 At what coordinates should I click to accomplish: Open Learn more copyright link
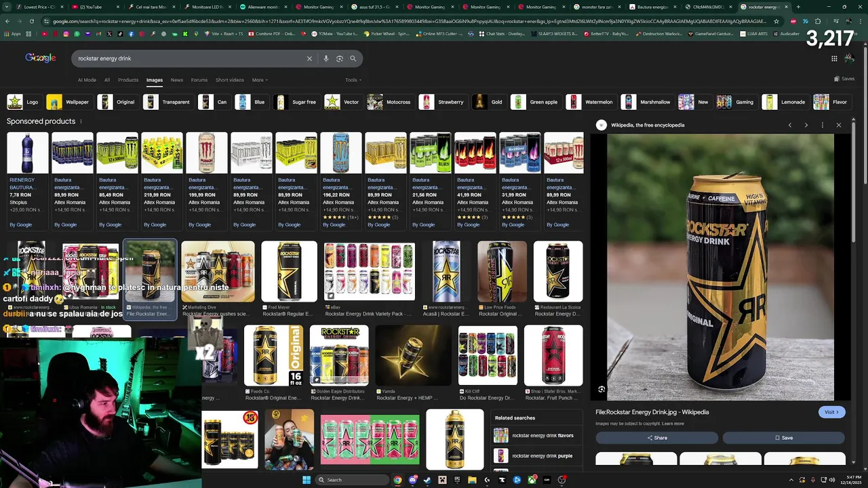pos(673,424)
